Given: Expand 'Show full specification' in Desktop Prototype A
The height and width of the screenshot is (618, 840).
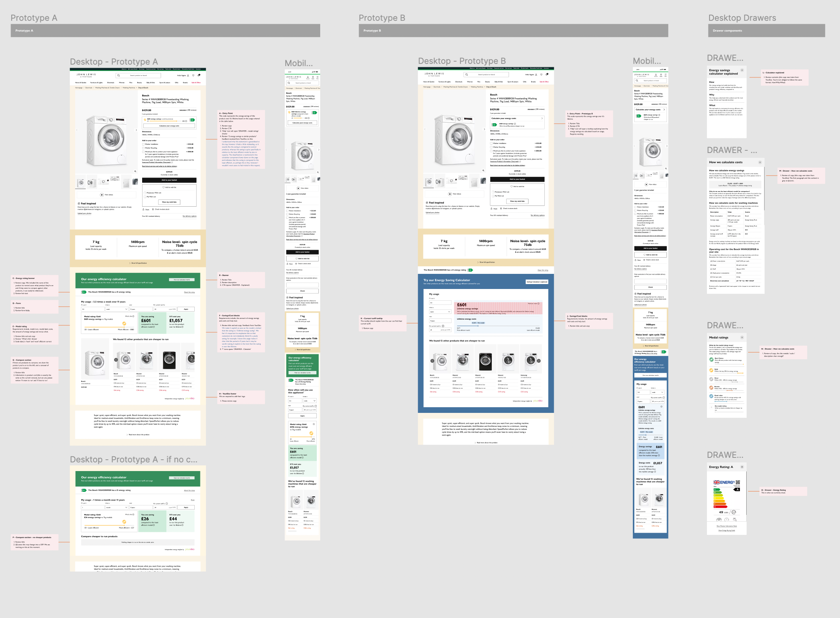Looking at the screenshot, I should point(138,263).
